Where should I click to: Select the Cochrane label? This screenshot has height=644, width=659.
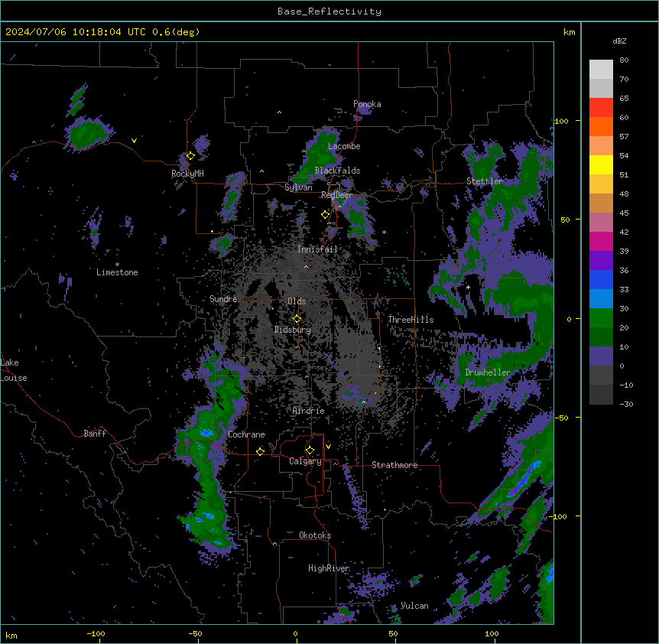[246, 434]
